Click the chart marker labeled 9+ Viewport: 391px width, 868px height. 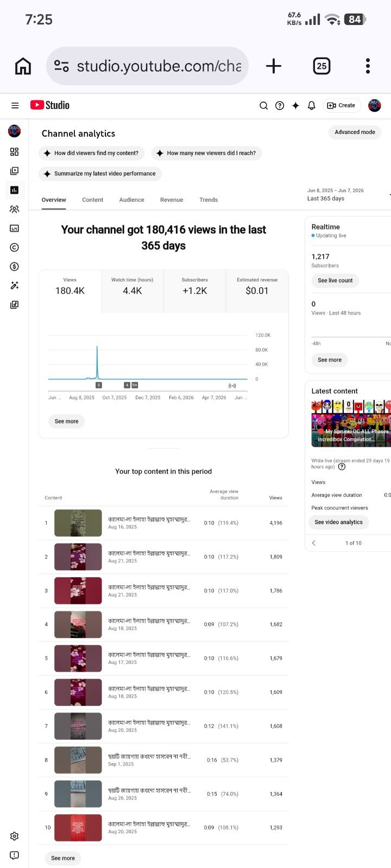[x=135, y=385]
